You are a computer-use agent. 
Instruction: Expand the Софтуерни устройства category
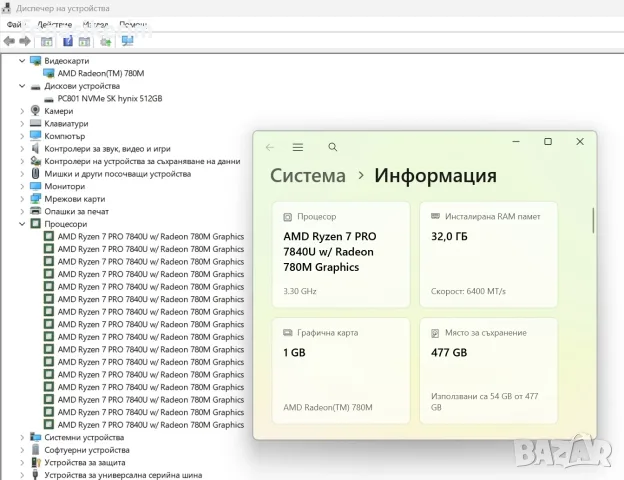pos(22,450)
